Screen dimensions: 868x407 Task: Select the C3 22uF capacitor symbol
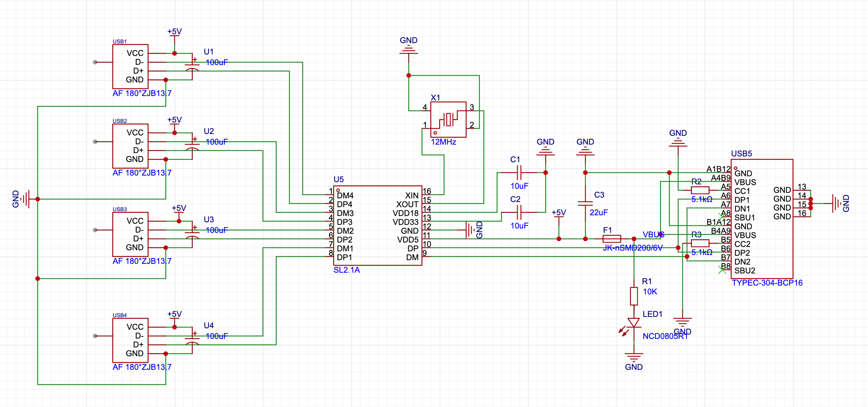click(x=585, y=203)
